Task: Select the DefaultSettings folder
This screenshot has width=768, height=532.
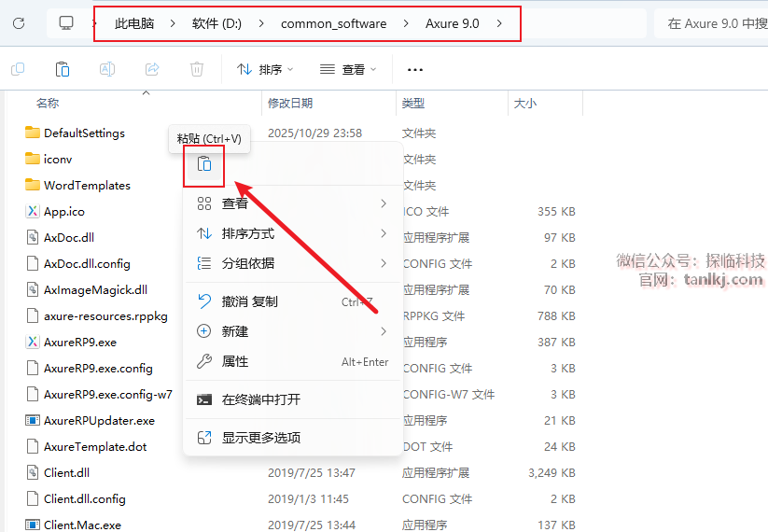Action: 84,133
